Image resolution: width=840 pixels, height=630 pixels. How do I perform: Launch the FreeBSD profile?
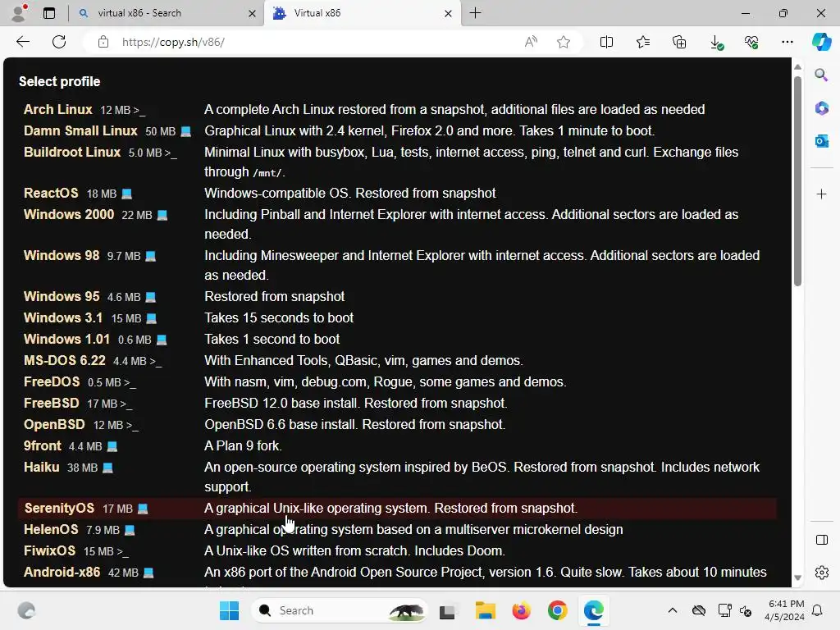point(52,403)
